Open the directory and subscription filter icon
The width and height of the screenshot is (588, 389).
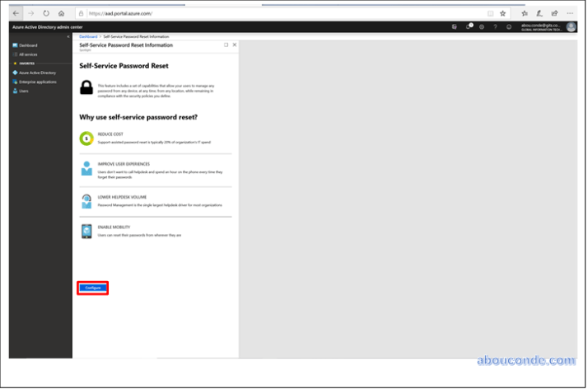[x=454, y=26]
